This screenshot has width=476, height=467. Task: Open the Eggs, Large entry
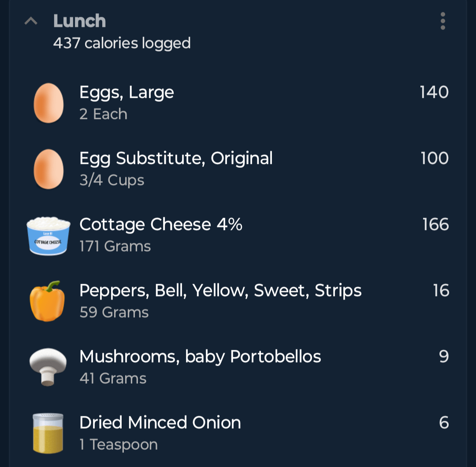pyautogui.click(x=238, y=103)
